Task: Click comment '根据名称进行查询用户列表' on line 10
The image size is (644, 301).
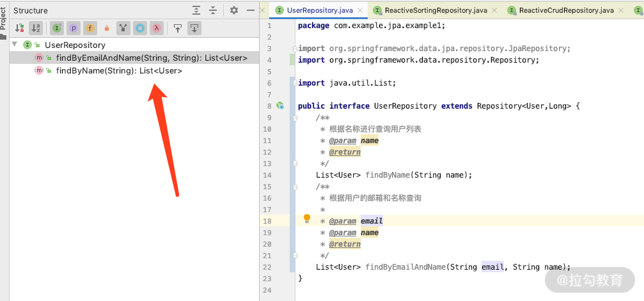Action: [375, 129]
